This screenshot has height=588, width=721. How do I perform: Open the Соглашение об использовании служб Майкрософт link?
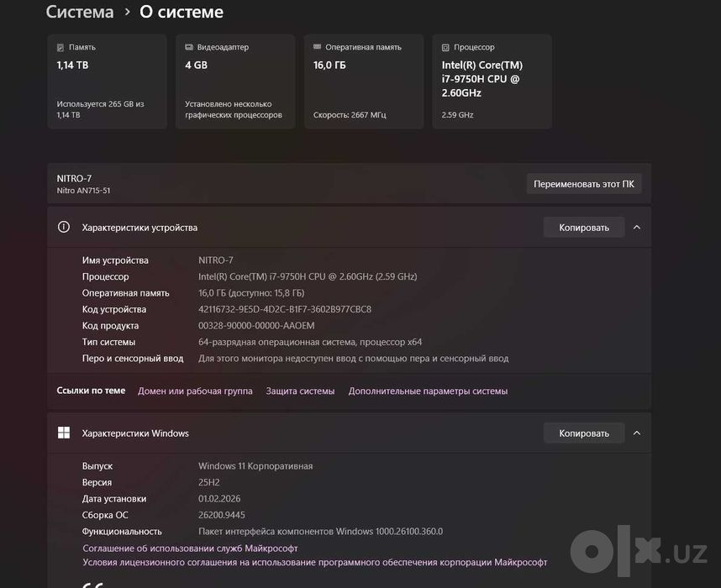tap(190, 548)
